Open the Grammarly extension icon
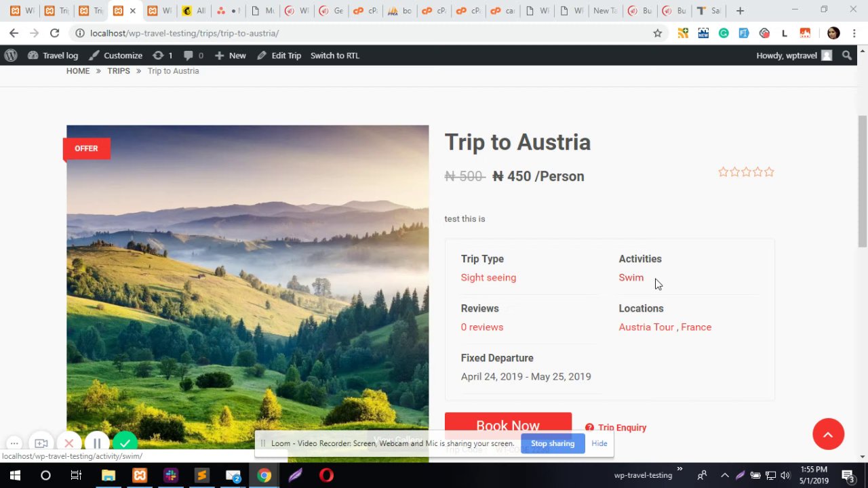868x488 pixels. 724,33
